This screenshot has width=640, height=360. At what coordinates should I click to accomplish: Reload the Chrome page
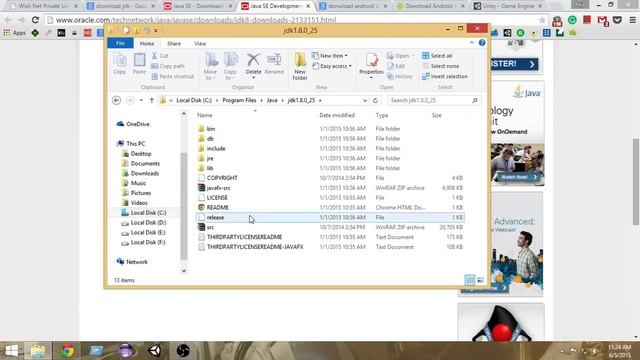36,20
